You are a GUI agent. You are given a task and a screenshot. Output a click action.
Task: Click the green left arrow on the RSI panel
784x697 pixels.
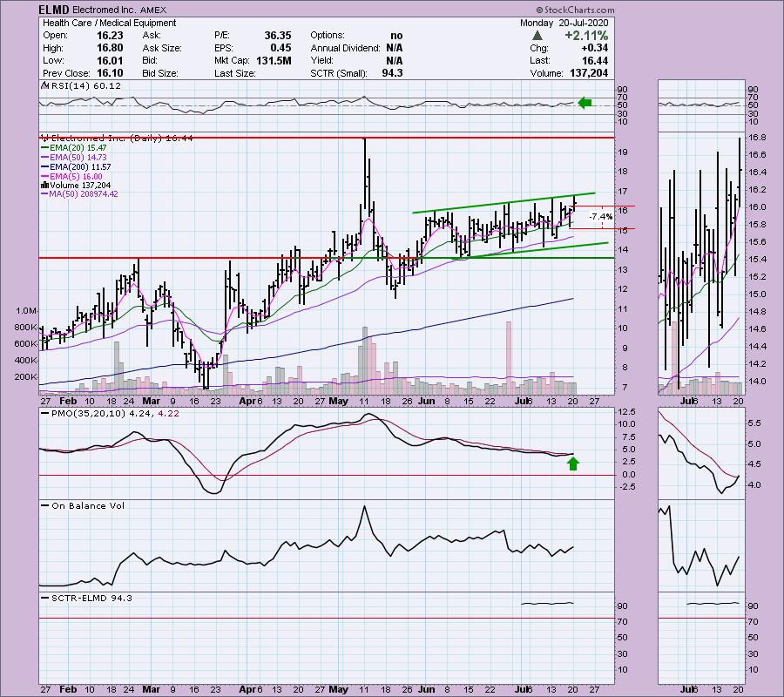[x=585, y=103]
